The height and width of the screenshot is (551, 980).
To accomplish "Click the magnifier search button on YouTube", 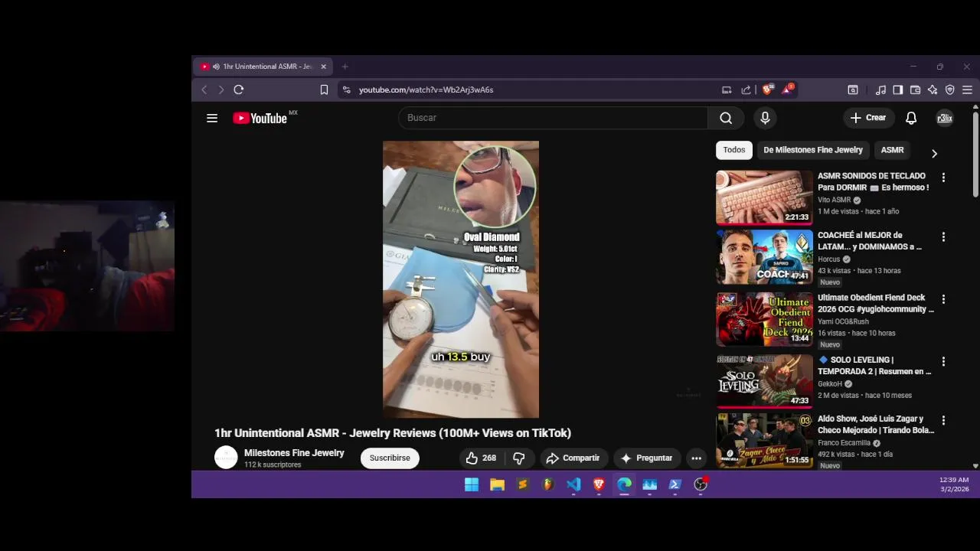I will (x=726, y=118).
